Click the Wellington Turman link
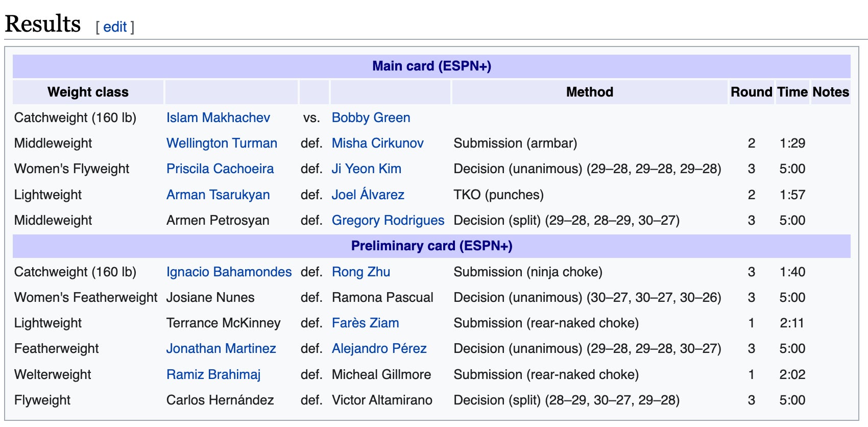Image resolution: width=868 pixels, height=427 pixels. [x=222, y=144]
